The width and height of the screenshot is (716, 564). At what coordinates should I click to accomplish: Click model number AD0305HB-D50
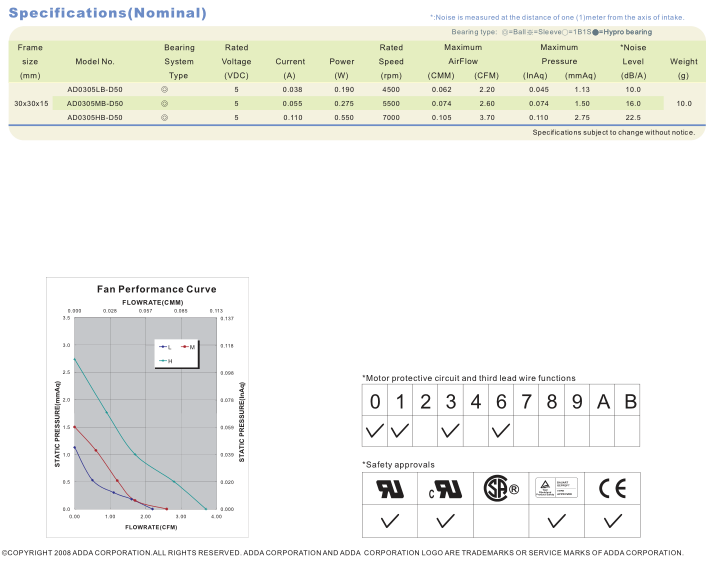(95, 117)
